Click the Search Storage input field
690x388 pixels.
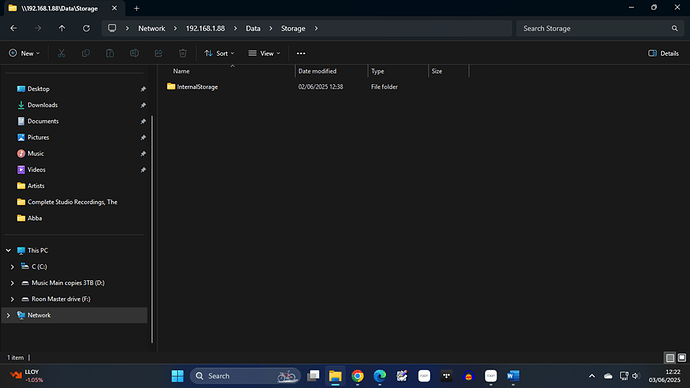pos(594,28)
